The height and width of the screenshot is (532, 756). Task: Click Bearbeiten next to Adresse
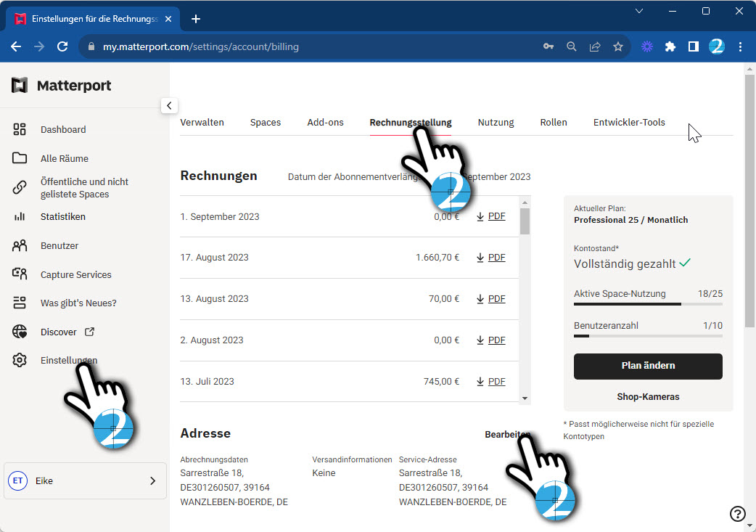(x=507, y=434)
